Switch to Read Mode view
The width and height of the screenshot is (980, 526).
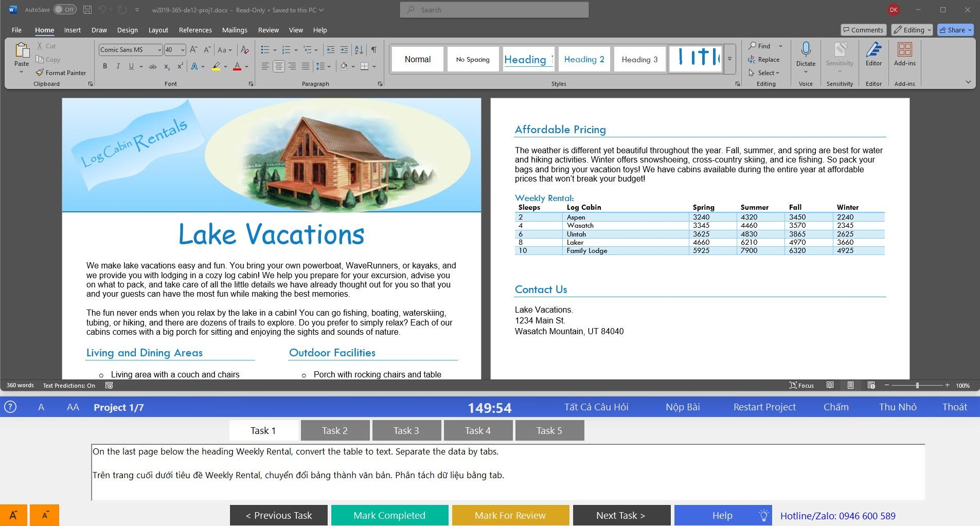tap(830, 385)
